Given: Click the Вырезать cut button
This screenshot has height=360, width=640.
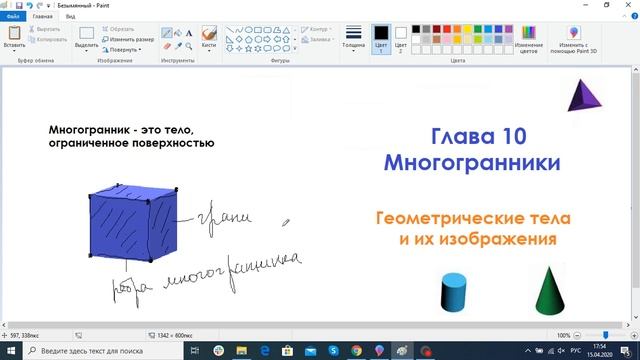Looking at the screenshot, I should (44, 29).
